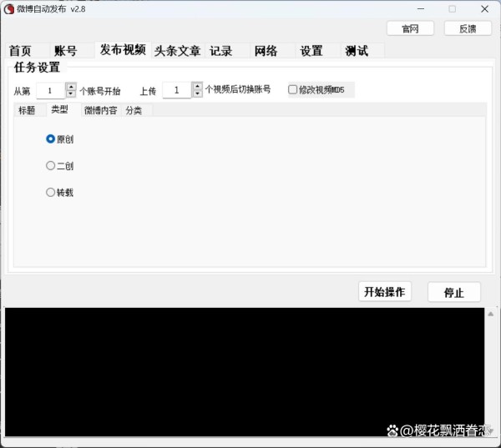Increase videos uploaded before switching account
Image resolution: width=501 pixels, height=448 pixels.
pyautogui.click(x=197, y=86)
